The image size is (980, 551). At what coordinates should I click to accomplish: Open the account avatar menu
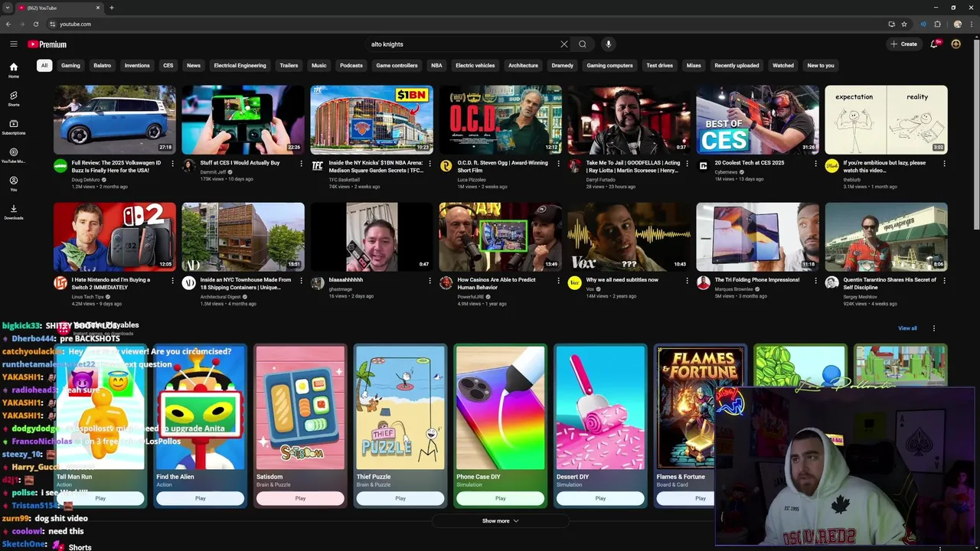coord(955,44)
